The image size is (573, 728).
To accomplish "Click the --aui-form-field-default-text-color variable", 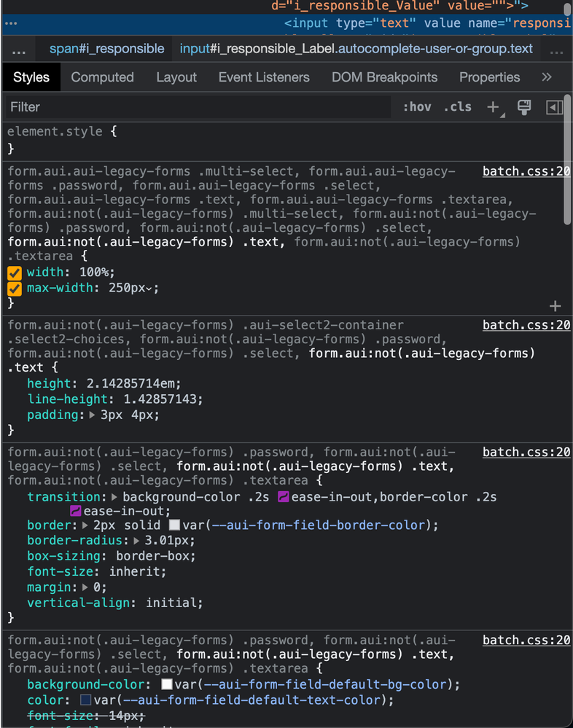I will click(x=254, y=700).
